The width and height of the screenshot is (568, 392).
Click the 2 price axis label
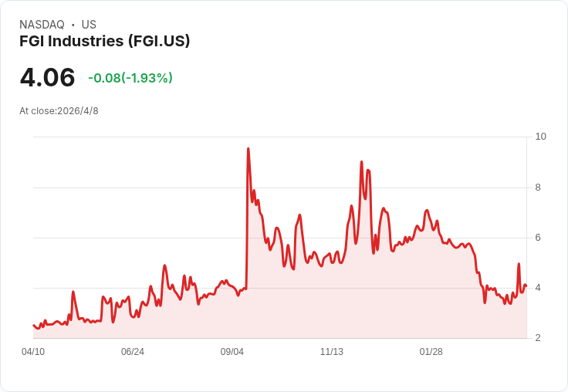click(x=538, y=338)
